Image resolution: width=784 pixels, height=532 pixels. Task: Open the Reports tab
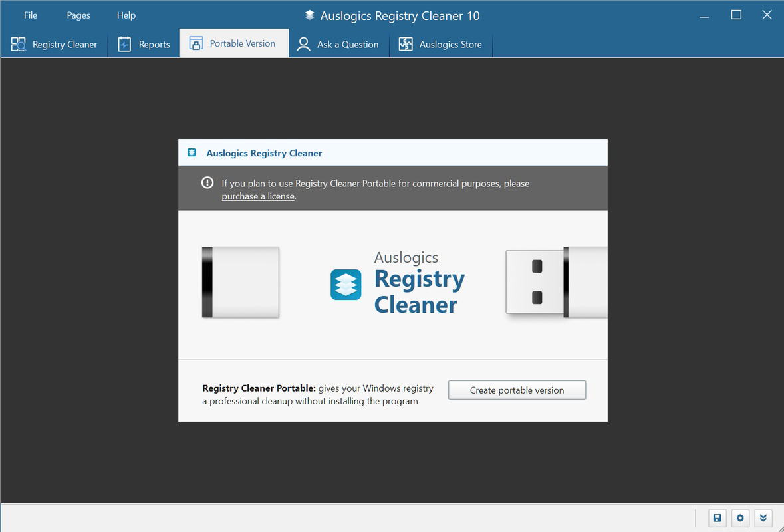[x=144, y=44]
